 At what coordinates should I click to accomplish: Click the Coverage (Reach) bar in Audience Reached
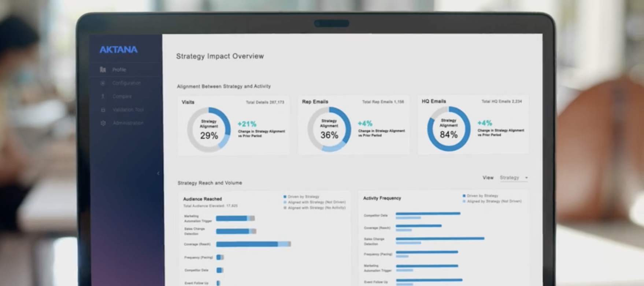(x=253, y=244)
